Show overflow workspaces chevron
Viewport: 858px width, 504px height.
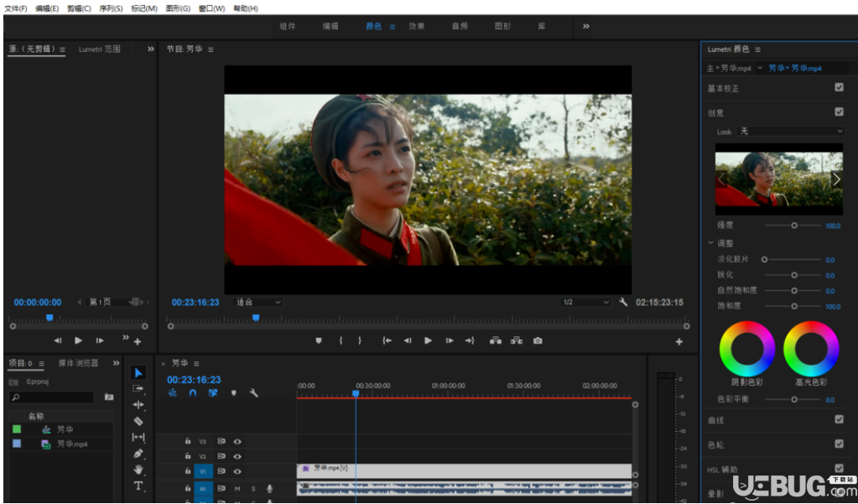(x=586, y=26)
